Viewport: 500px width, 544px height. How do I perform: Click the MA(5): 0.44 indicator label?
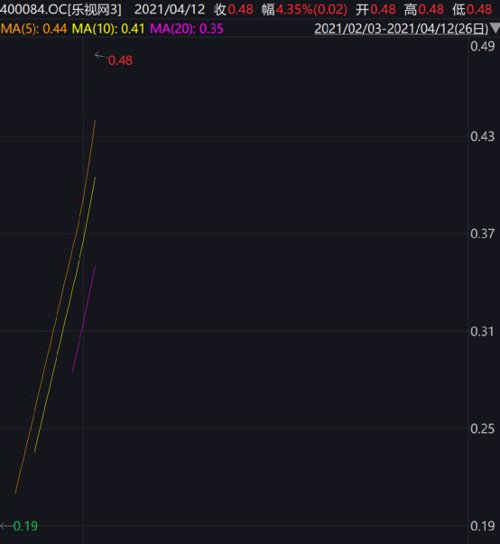coord(34,28)
